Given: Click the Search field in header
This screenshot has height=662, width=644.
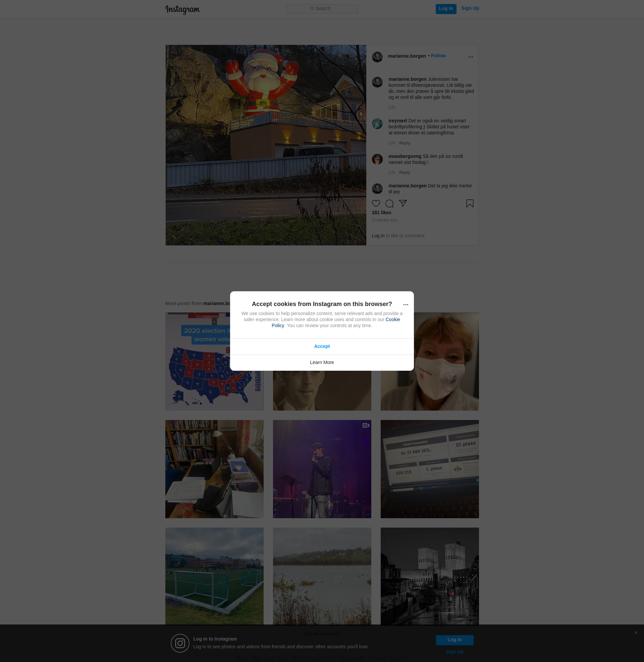Looking at the screenshot, I should pyautogui.click(x=322, y=9).
